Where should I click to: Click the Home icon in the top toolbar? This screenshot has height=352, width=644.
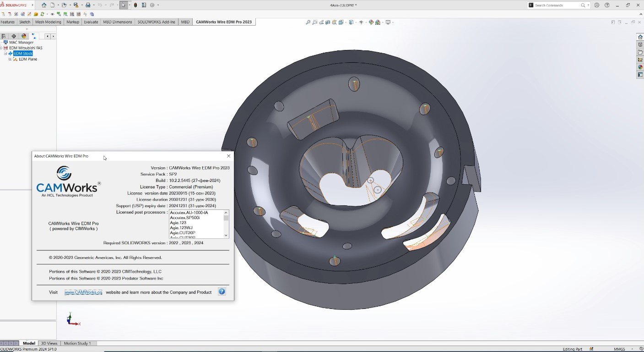point(44,5)
